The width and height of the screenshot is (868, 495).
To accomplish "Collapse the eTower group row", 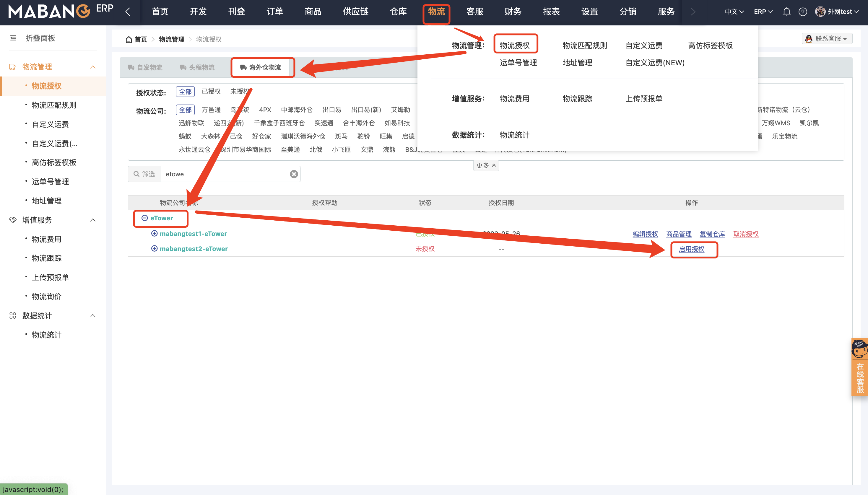I will click(x=144, y=218).
